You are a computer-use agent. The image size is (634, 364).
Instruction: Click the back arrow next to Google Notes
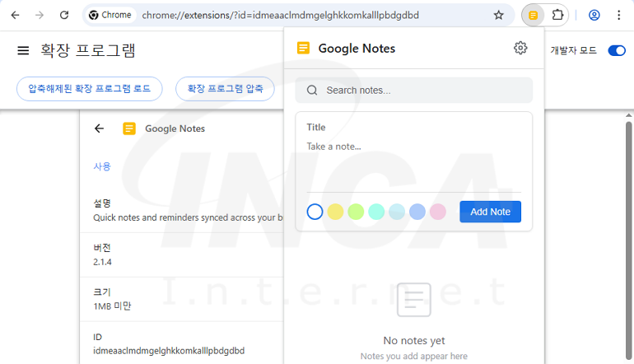pyautogui.click(x=99, y=128)
